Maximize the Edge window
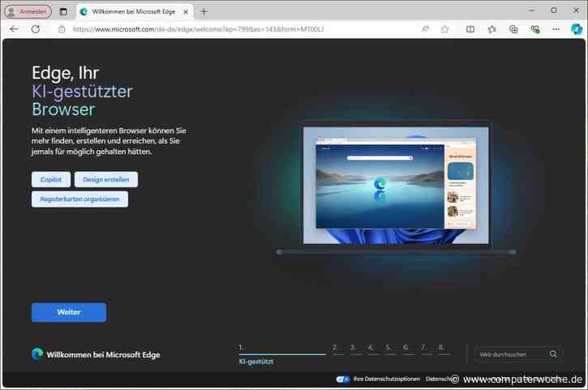The height and width of the screenshot is (390, 588). point(554,11)
